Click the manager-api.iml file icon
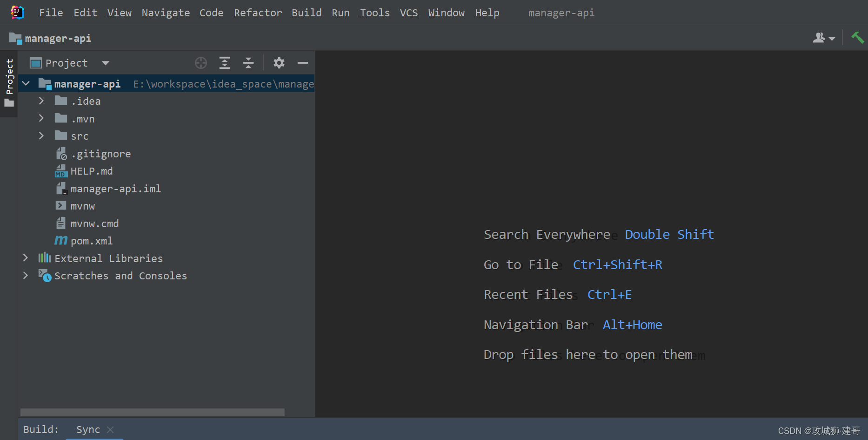868x440 pixels. [61, 189]
